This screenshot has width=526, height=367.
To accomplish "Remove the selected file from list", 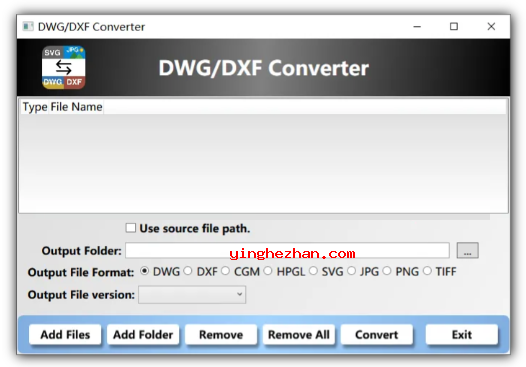I will click(x=221, y=334).
